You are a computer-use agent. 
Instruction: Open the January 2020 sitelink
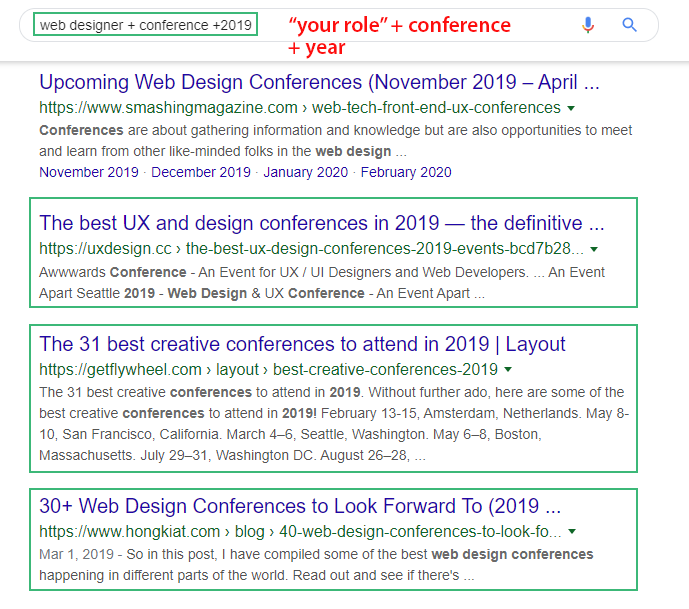[x=305, y=172]
